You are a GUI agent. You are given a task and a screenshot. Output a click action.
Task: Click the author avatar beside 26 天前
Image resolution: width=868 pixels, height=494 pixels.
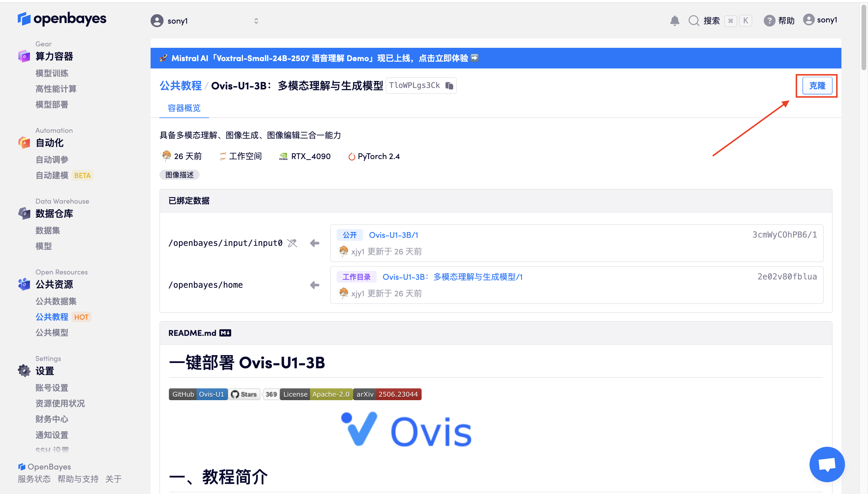click(x=166, y=156)
